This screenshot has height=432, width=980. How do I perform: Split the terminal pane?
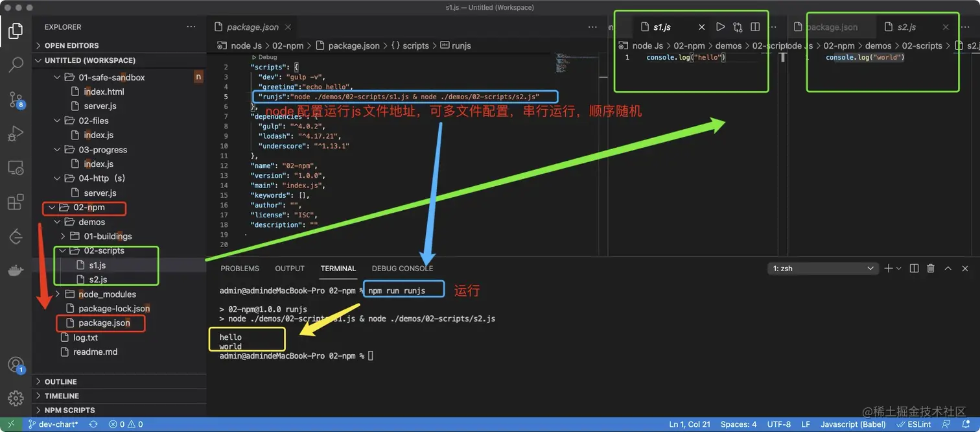coord(914,268)
